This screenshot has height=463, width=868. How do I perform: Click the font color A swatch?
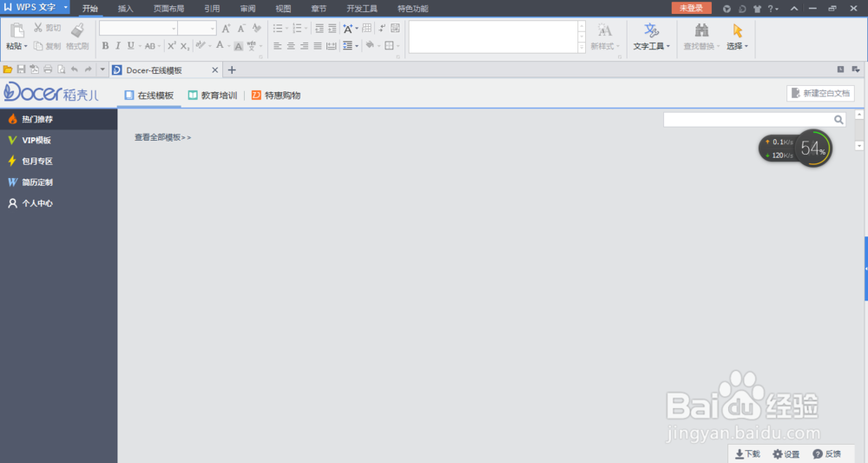point(220,46)
